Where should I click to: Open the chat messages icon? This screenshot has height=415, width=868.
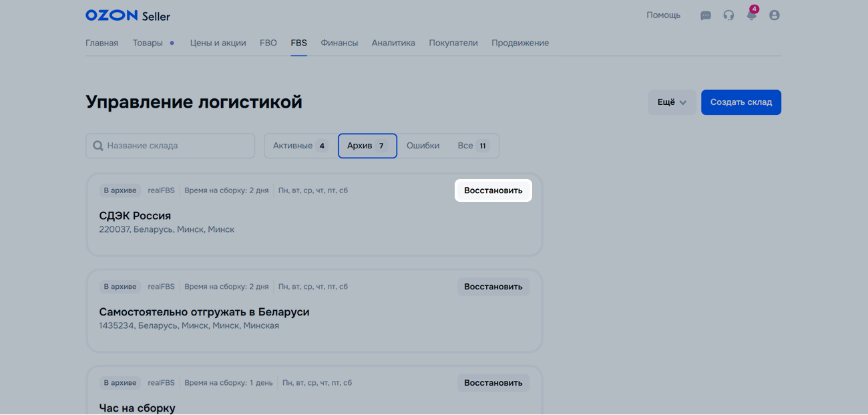pos(705,15)
